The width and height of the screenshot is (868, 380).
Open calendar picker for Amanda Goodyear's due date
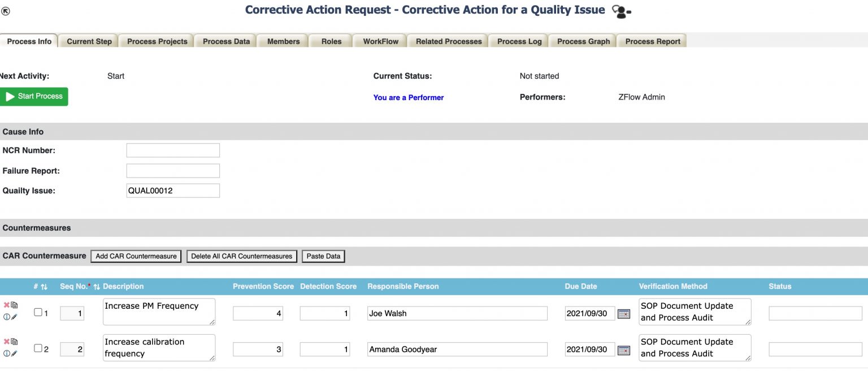click(623, 350)
